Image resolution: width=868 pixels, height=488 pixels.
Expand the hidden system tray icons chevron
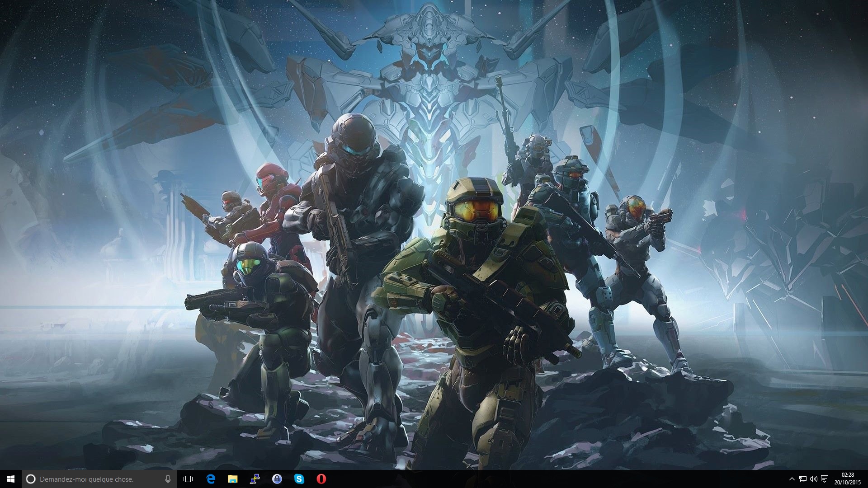click(792, 479)
